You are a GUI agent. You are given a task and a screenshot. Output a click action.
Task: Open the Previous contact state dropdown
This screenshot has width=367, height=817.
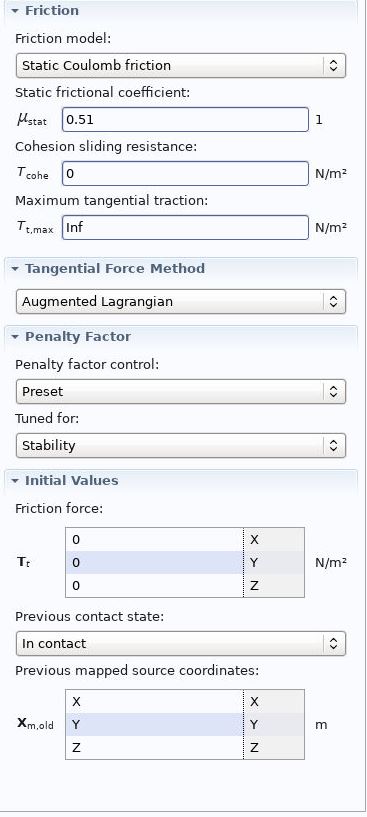point(180,643)
